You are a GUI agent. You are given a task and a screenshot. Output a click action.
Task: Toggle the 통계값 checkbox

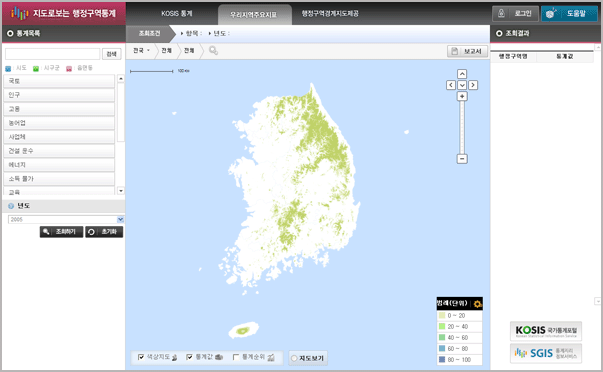point(189,357)
